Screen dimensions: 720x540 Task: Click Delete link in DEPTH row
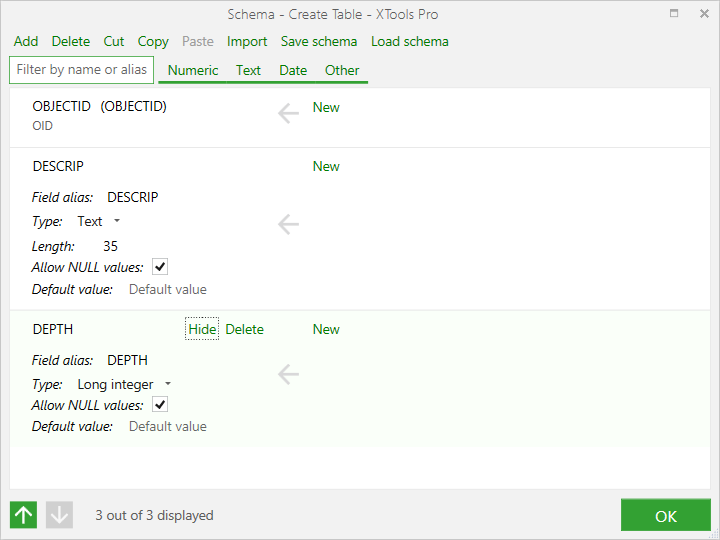pos(245,329)
